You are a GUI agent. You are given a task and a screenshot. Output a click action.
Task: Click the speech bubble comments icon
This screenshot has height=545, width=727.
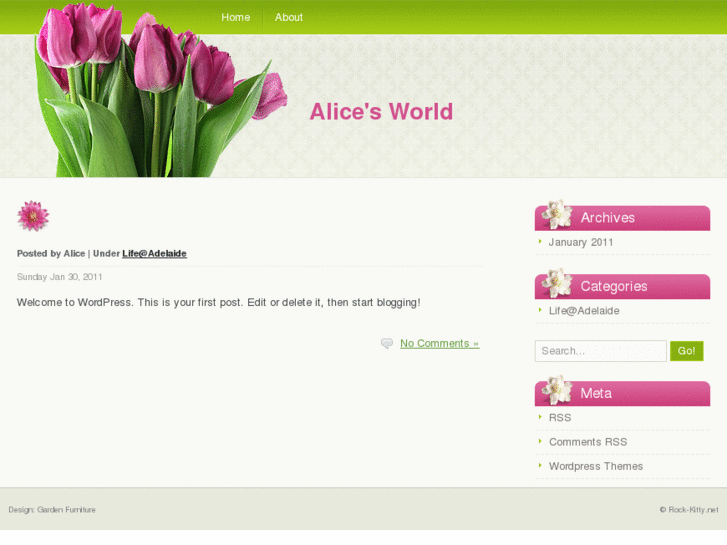click(387, 343)
